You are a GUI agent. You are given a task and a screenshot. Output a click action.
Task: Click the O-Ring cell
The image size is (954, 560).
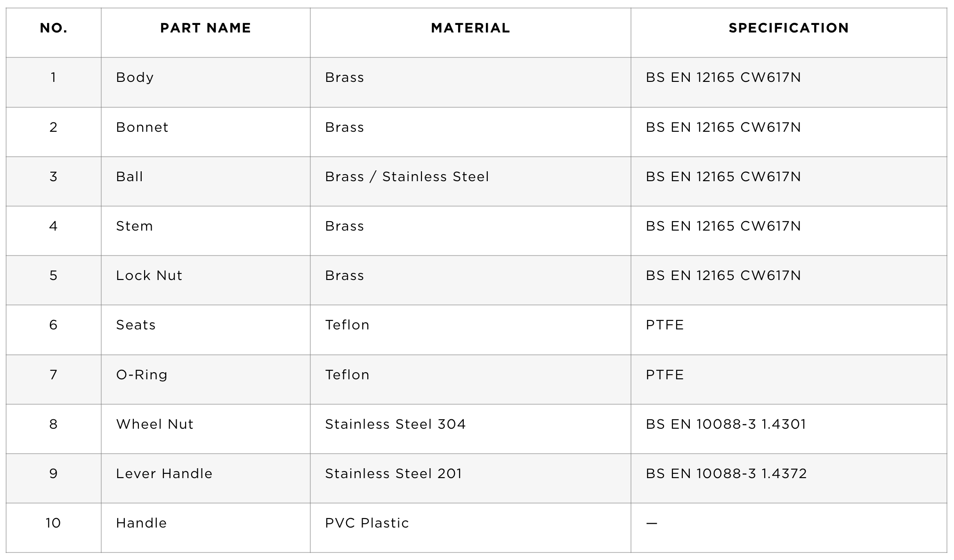pyautogui.click(x=205, y=379)
